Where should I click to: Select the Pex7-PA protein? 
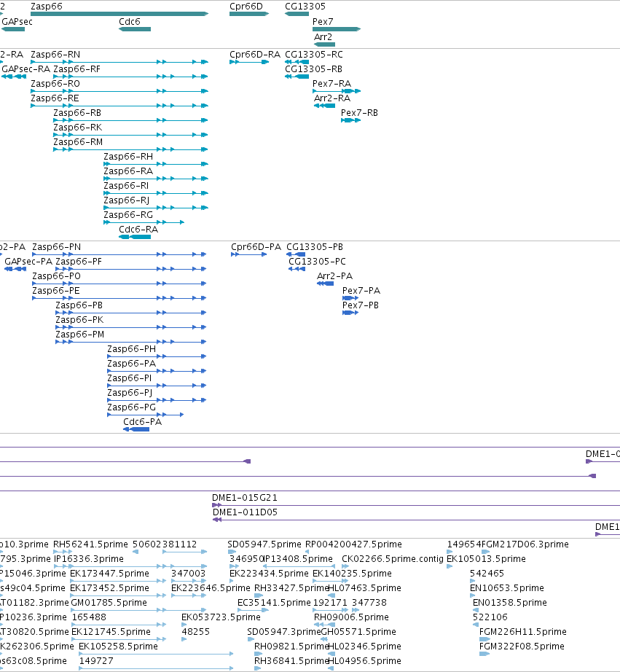point(361,291)
